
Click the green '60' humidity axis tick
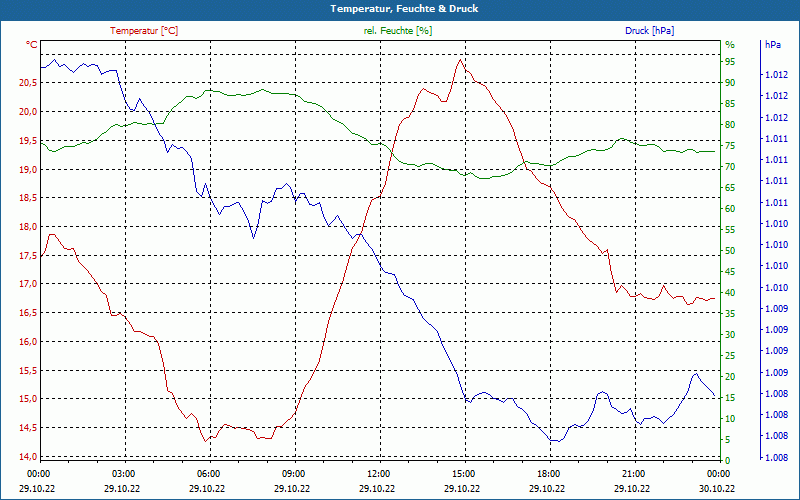point(730,209)
